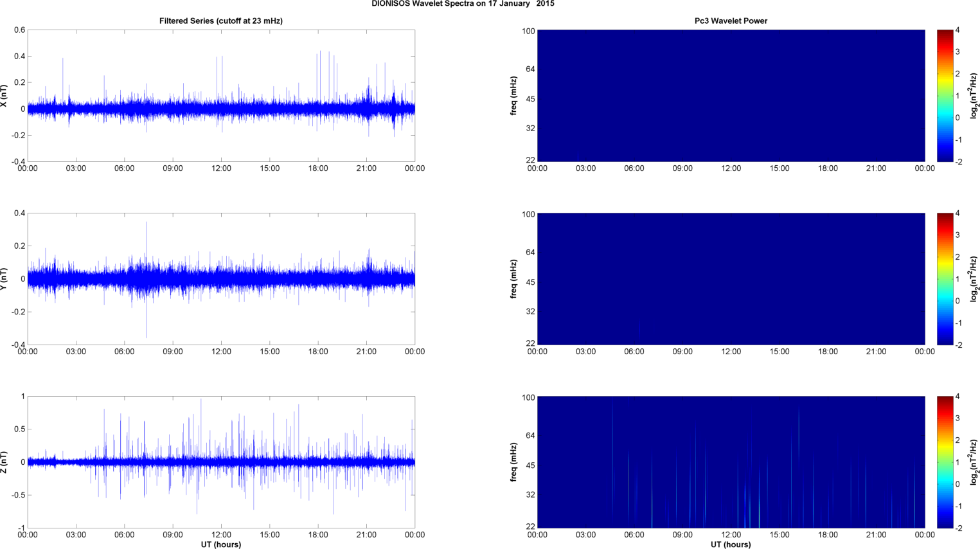Image resolution: width=980 pixels, height=549 pixels.
Task: Click log2(nT²/Hz) label beside middle color bar
Action: (x=974, y=279)
